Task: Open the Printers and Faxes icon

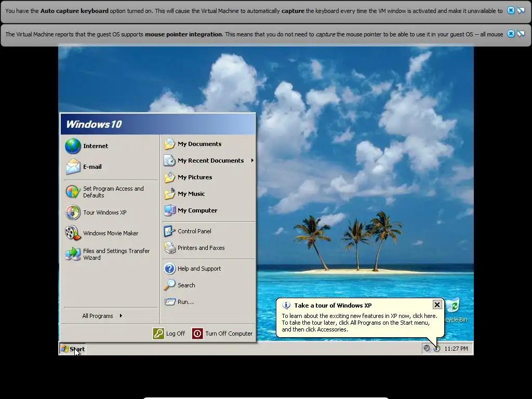Action: click(x=170, y=248)
